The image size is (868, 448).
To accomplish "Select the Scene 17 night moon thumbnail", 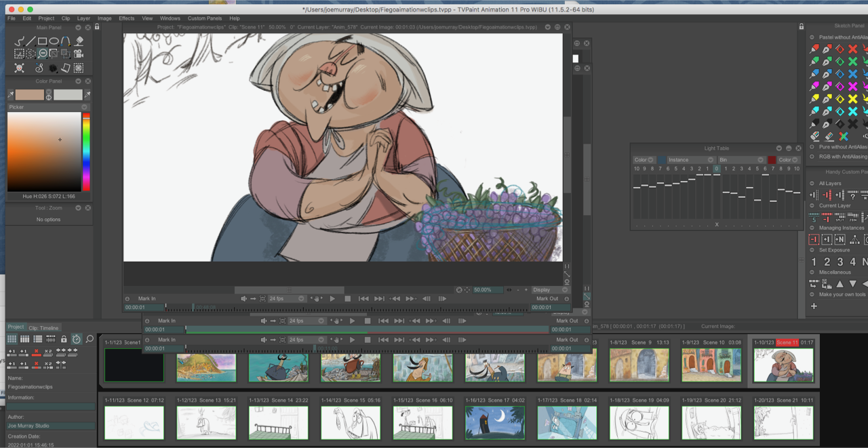I will pos(495,422).
